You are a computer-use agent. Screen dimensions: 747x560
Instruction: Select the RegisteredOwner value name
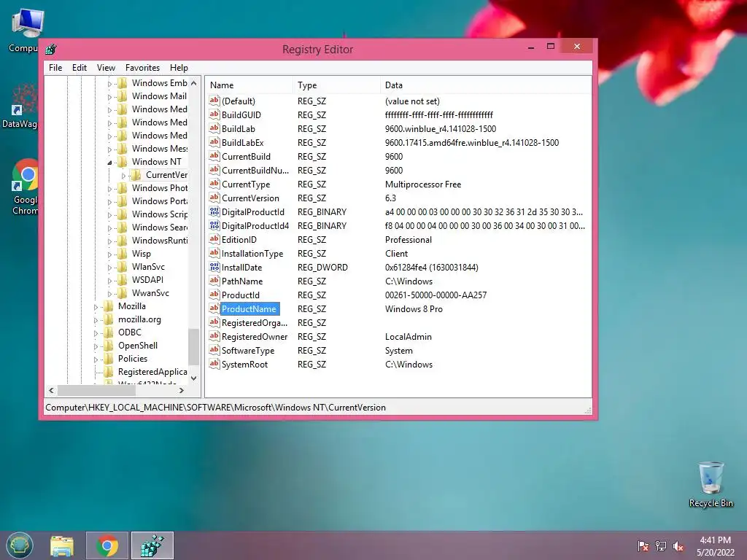[x=255, y=337]
